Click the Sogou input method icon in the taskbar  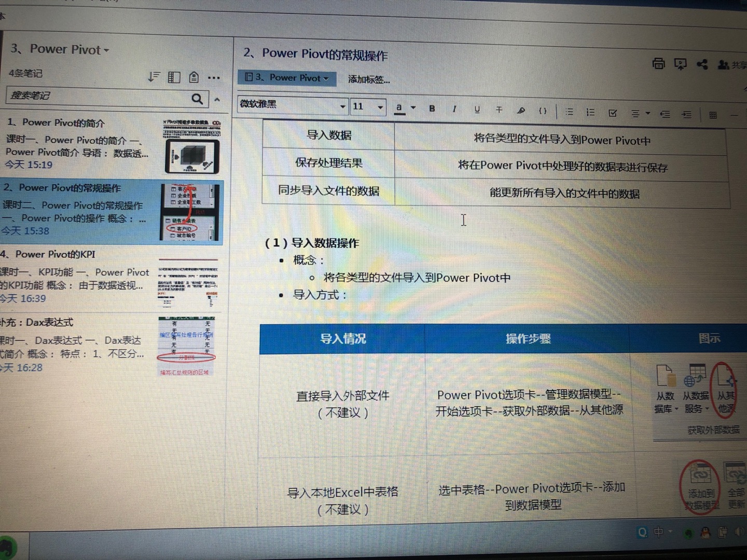coord(643,533)
